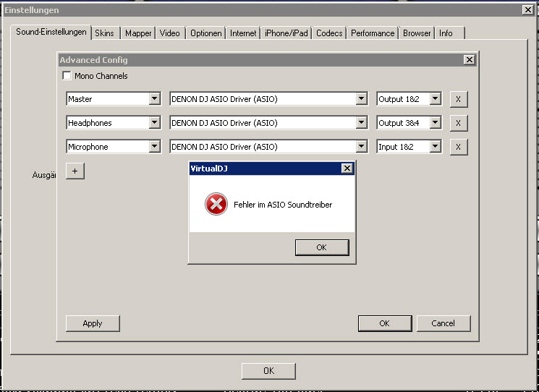Select the Sound-Einstellungen tab

[x=51, y=33]
